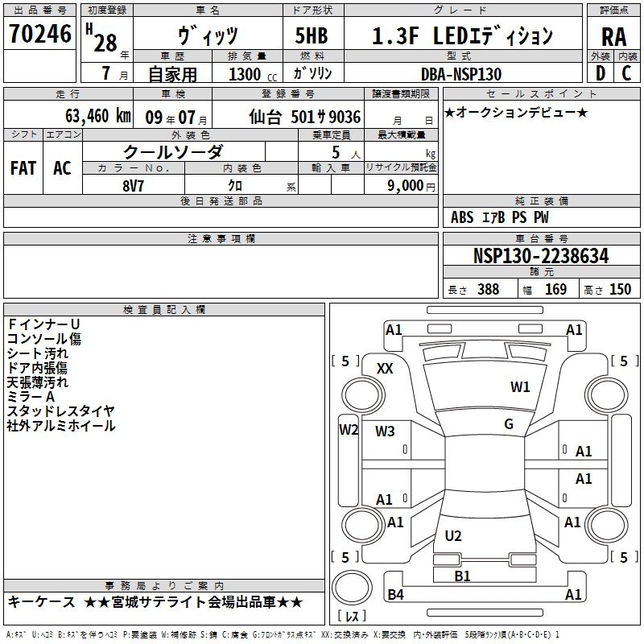Viewport: 644px width, 644px height.
Task: Click the B4 mark at the rear corner
Action: pos(395,595)
